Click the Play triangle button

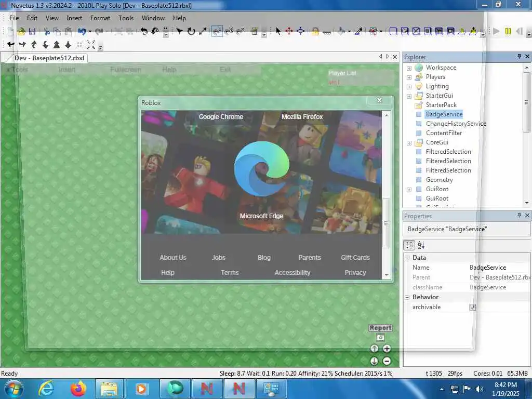pos(496,31)
